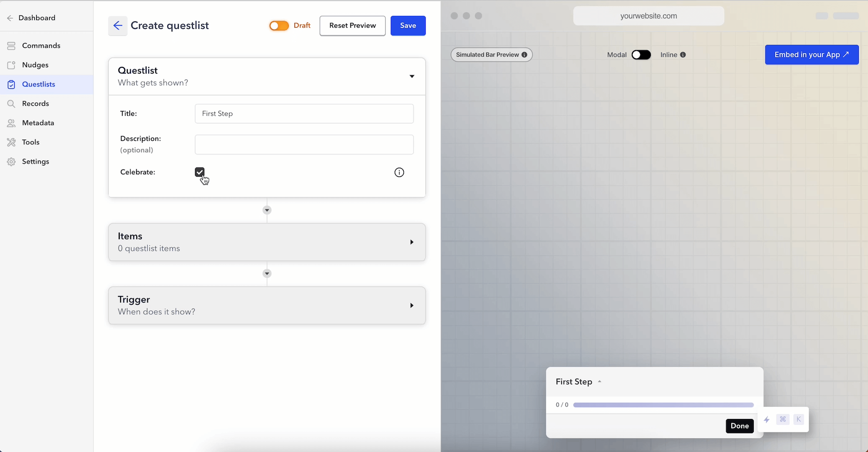Open Nudges from the sidebar icon
868x452 pixels.
click(x=11, y=65)
